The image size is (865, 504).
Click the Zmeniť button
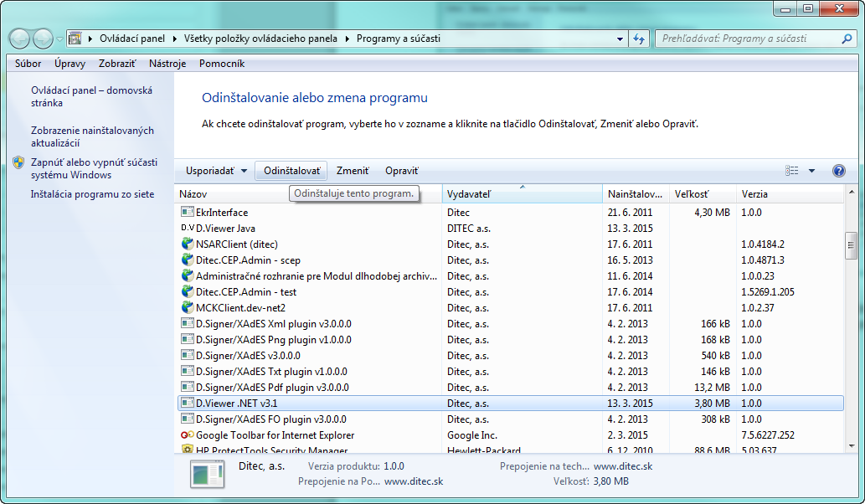click(353, 171)
